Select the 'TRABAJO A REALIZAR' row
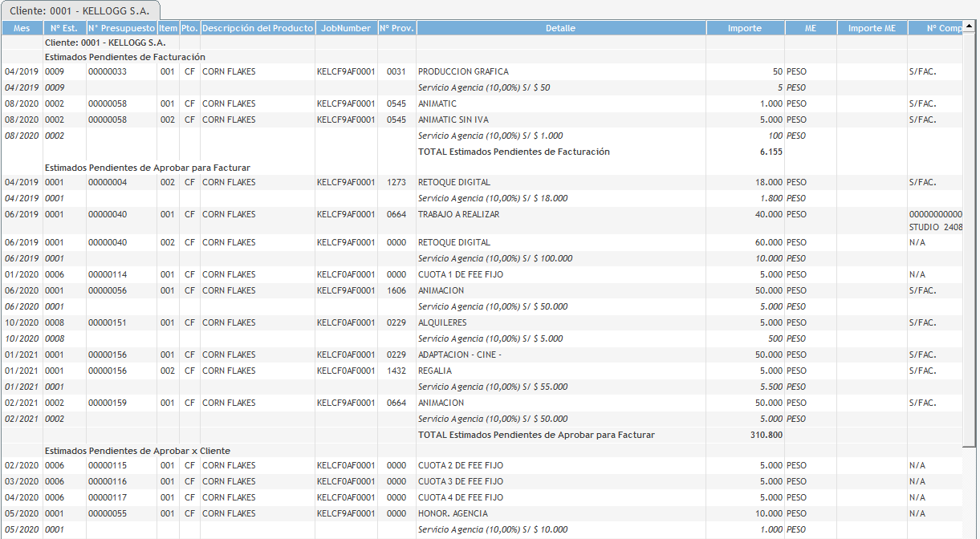Viewport: 980px width, 539px height. (x=459, y=214)
